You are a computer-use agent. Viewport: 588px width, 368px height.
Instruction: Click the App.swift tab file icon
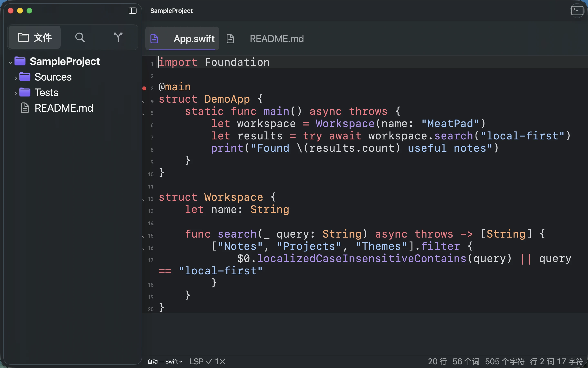(155, 39)
